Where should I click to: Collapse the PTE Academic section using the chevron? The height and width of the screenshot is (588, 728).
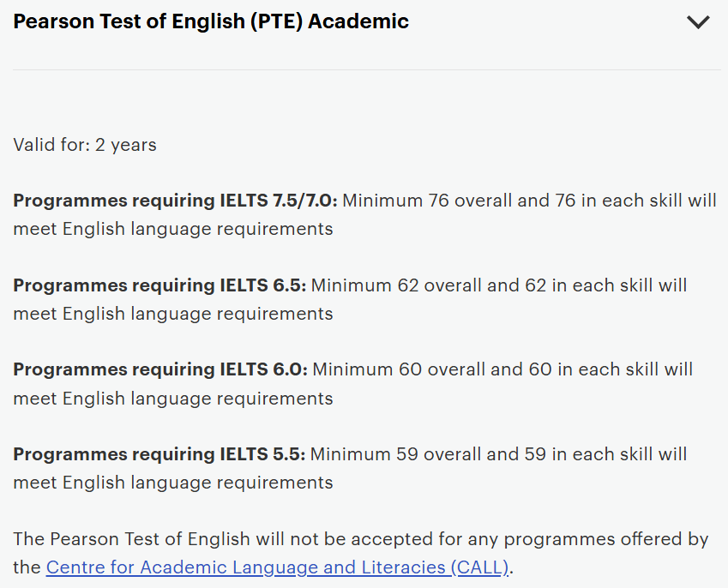click(698, 22)
